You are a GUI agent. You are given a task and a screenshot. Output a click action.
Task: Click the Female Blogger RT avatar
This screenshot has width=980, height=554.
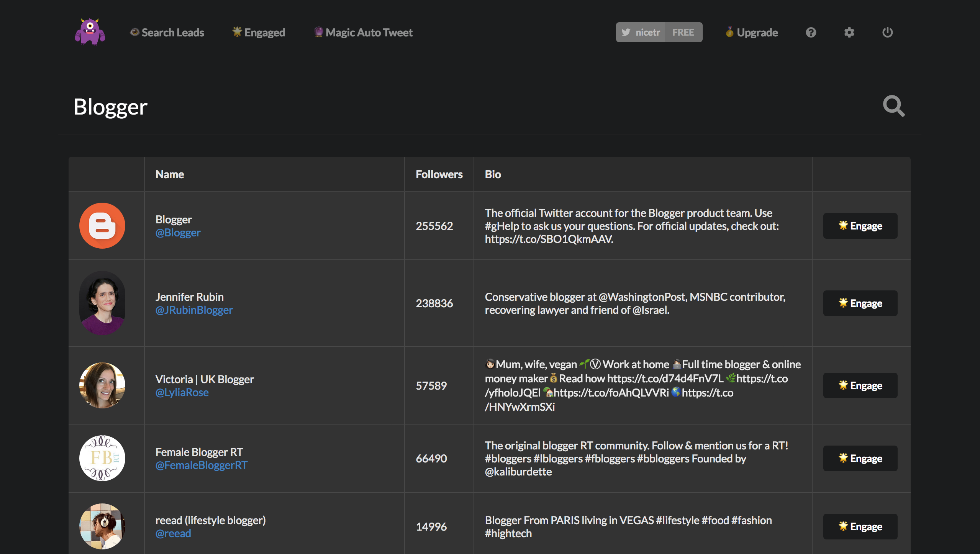click(102, 458)
